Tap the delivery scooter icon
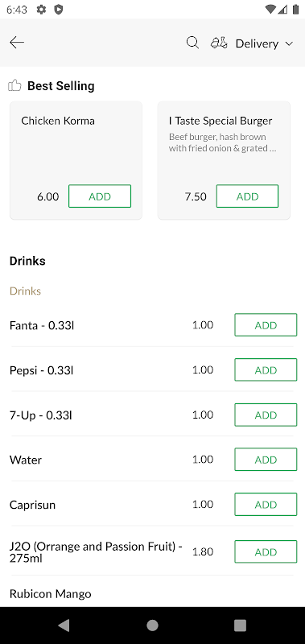305x644 pixels. click(x=219, y=43)
